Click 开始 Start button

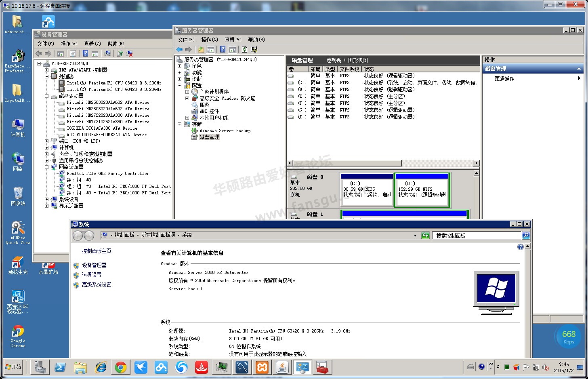(x=13, y=367)
